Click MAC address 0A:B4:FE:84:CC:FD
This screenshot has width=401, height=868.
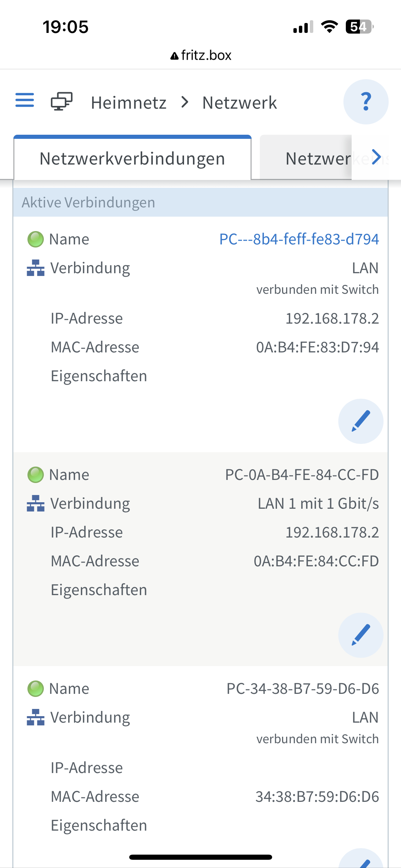point(316,561)
